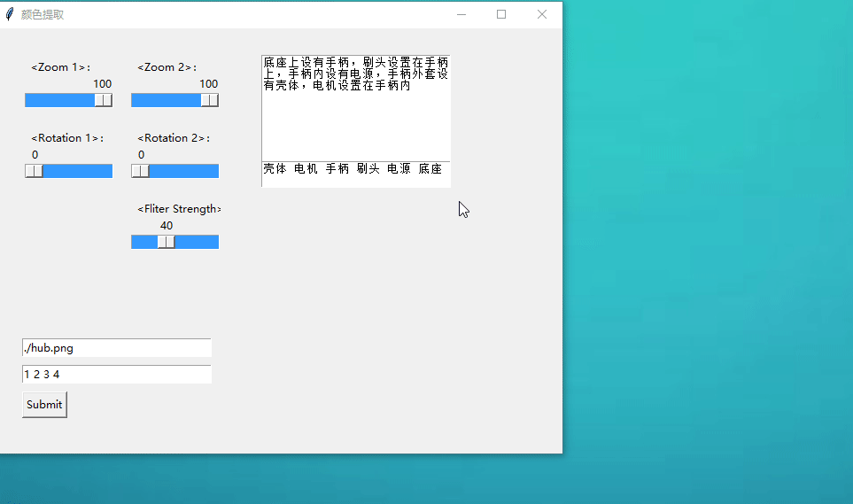Maximize the 颜色提取 window

pos(501,14)
